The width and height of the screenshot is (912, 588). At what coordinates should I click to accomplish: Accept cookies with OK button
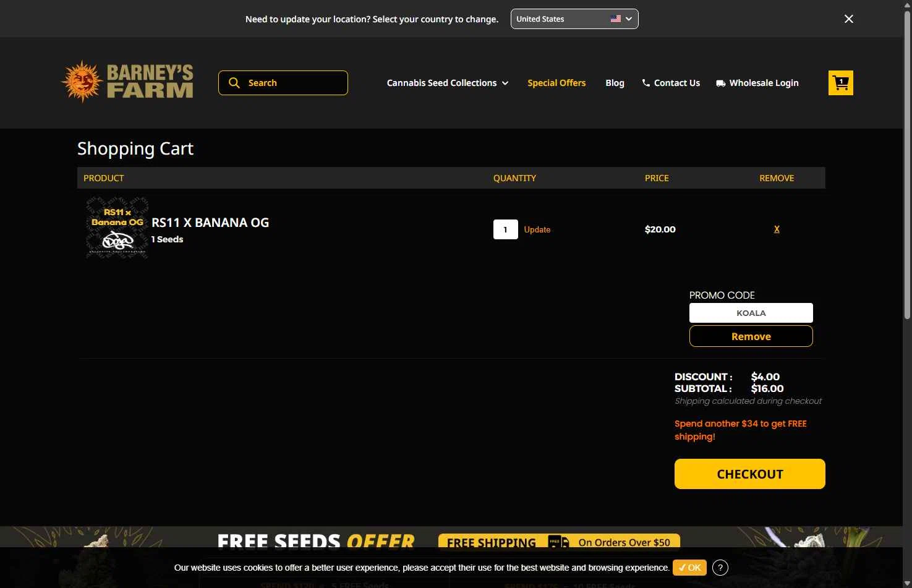tap(689, 568)
